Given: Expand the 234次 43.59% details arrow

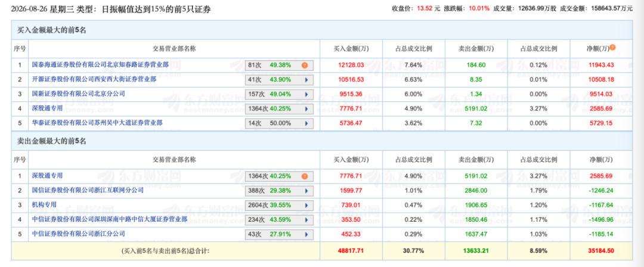Looking at the screenshot, I should pos(306,220).
